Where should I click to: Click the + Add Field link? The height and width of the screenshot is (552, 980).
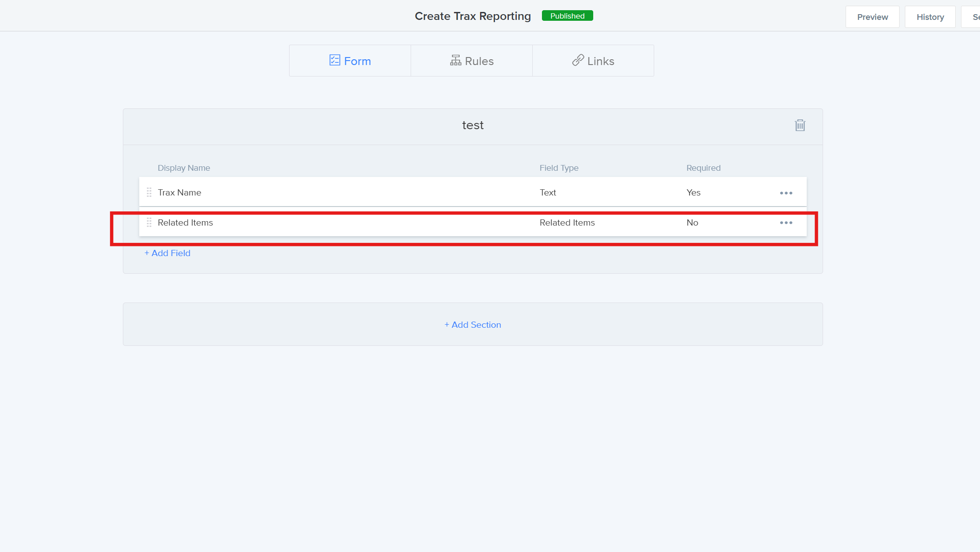coord(168,253)
